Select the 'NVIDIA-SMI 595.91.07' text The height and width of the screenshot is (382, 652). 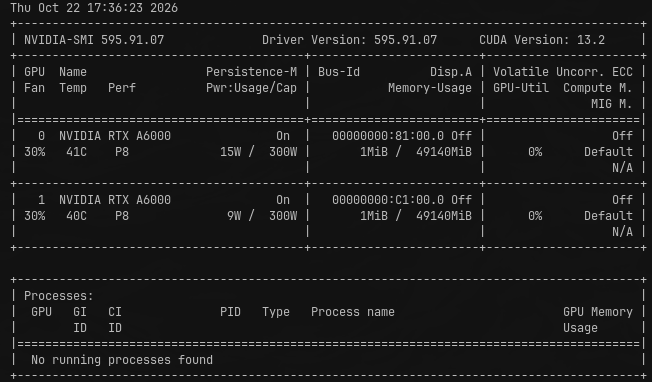[x=94, y=40]
